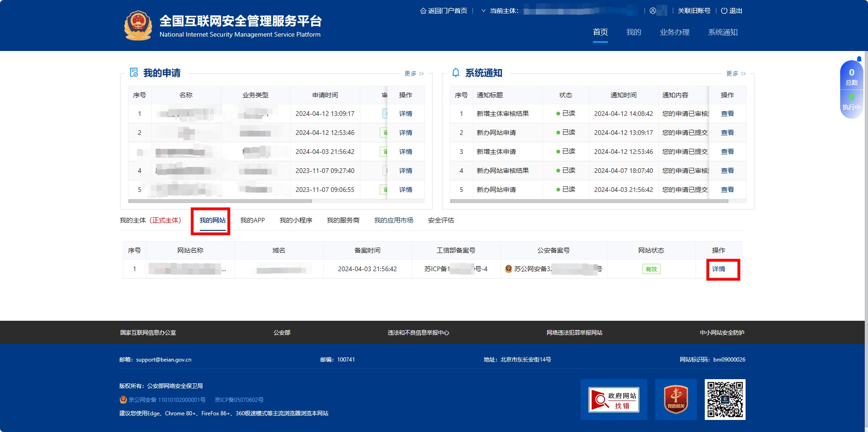Open 详情 for application dated 2023-11-07 09:27:40
Viewport: 868px width, 432px height.
[x=406, y=171]
